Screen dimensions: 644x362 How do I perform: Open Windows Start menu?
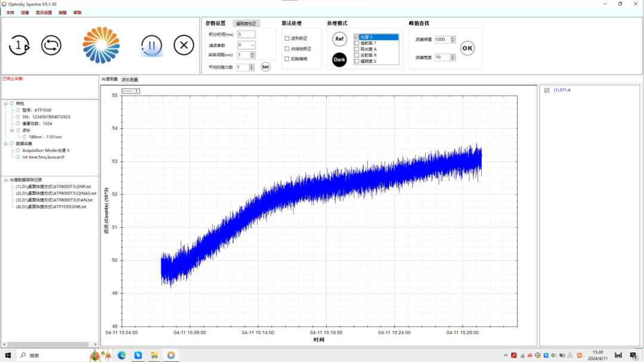coord(8,355)
